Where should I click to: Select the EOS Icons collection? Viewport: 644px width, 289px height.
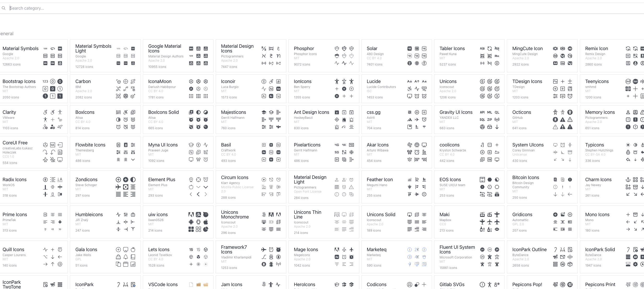pos(469,187)
